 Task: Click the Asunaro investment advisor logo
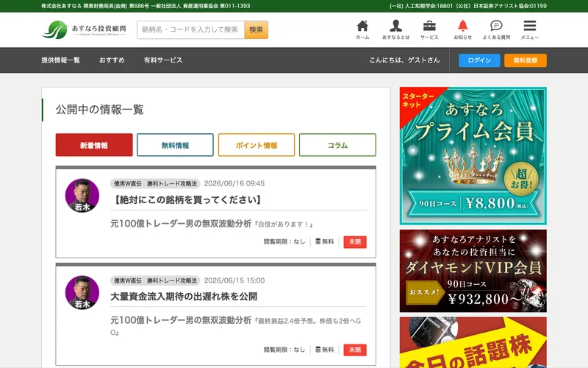point(84,29)
